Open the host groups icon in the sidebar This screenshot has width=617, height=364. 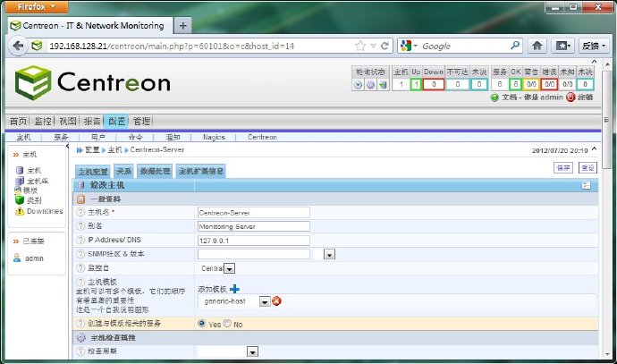[20, 181]
